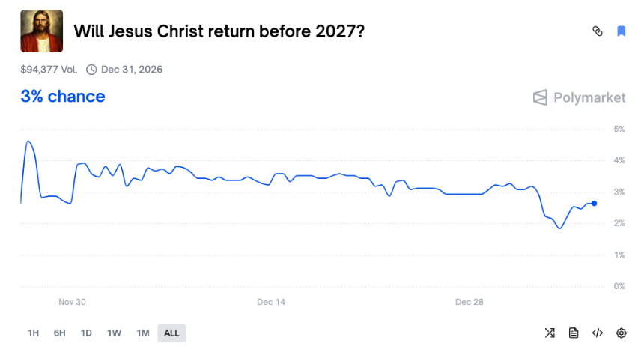
Task: Toggle the bookmark icon
Action: pyautogui.click(x=621, y=31)
